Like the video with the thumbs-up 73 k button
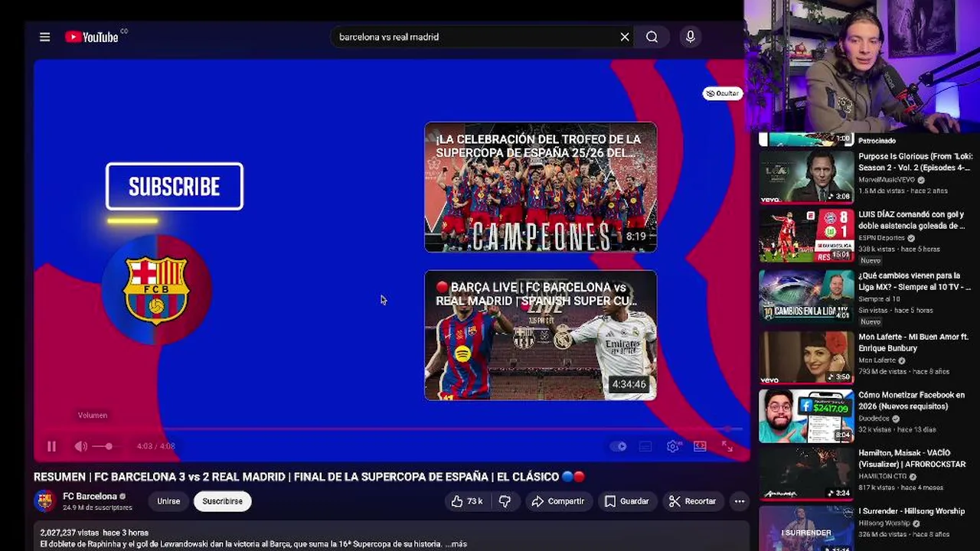980x551 pixels. pos(467,501)
